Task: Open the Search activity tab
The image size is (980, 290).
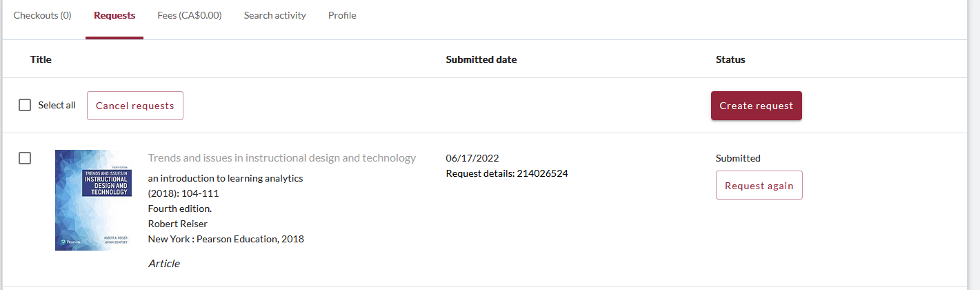Action: click(274, 15)
